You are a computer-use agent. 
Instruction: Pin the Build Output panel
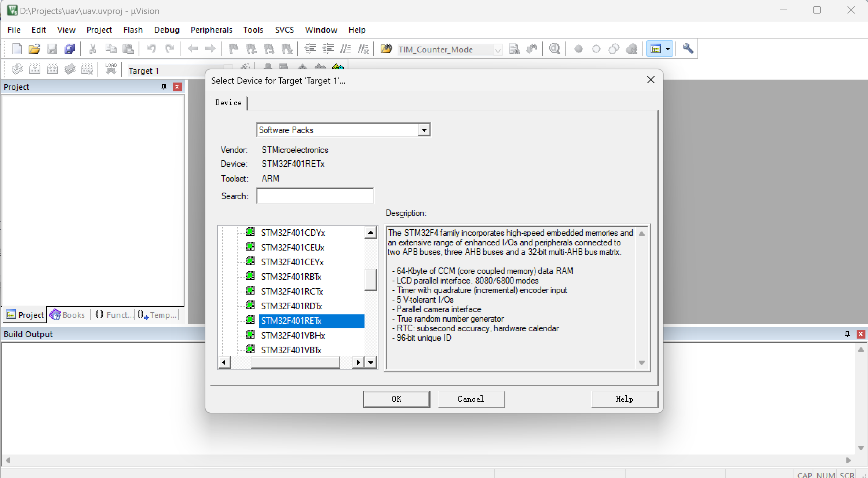(847, 334)
